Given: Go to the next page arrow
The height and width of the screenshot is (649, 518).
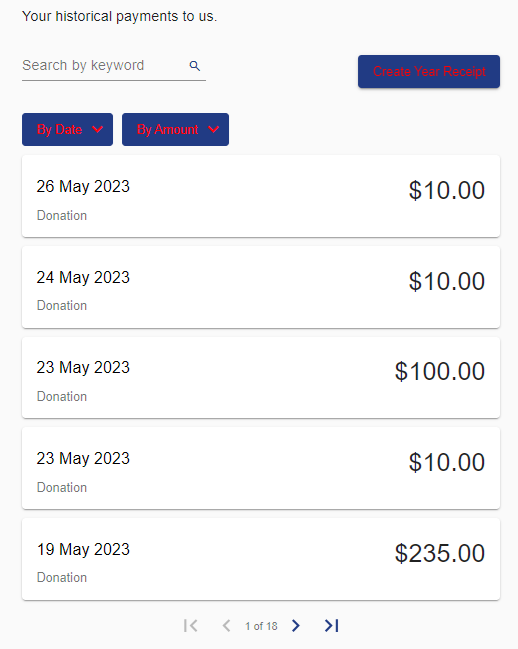Looking at the screenshot, I should 295,625.
